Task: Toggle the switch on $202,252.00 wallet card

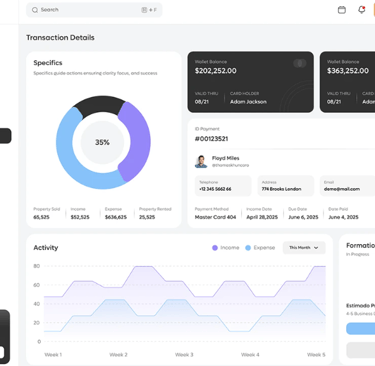Action: point(299,63)
